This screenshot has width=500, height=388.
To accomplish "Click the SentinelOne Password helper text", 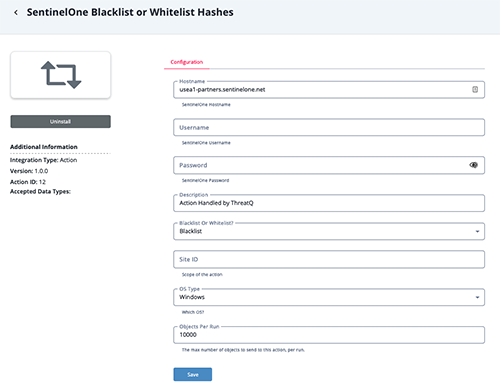I will [205, 180].
